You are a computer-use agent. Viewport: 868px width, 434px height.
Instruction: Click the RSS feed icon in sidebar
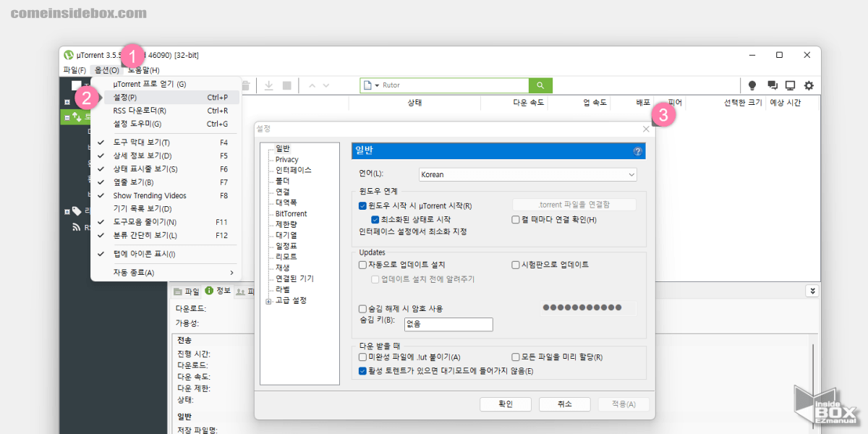[x=77, y=227]
